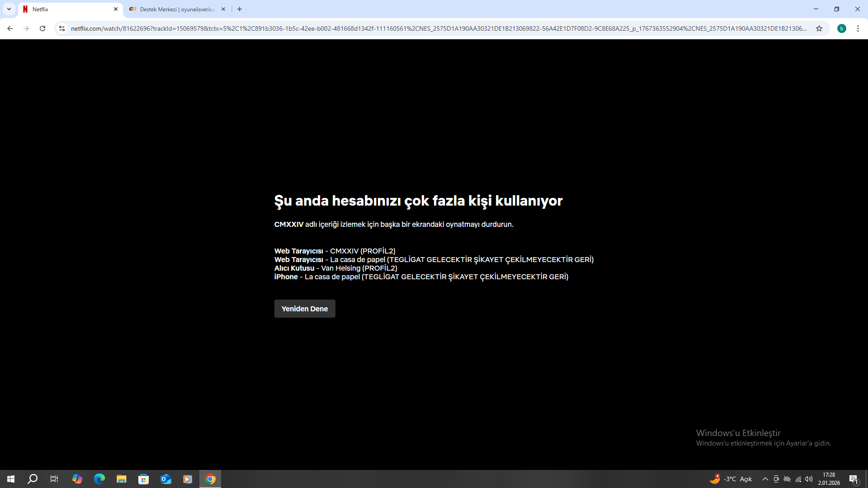This screenshot has height=488, width=868.
Task: Click the Yeniden Dene button
Action: [305, 309]
